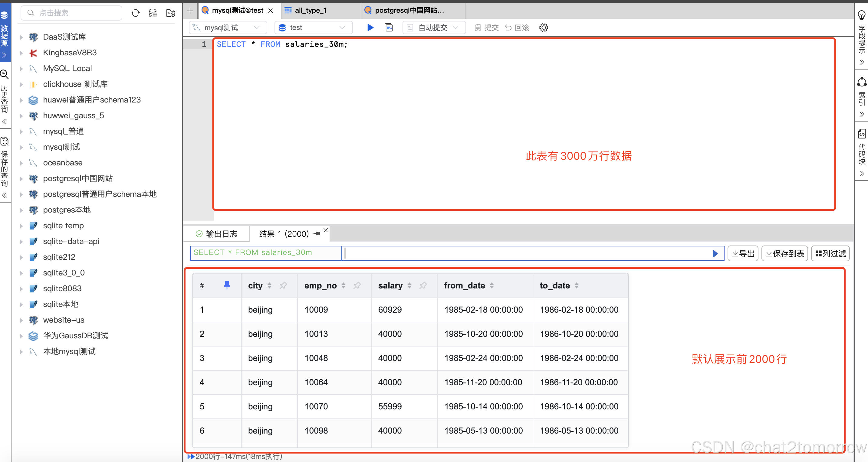This screenshot has height=462, width=868.
Task: Sort results by the salary column
Action: tap(409, 285)
